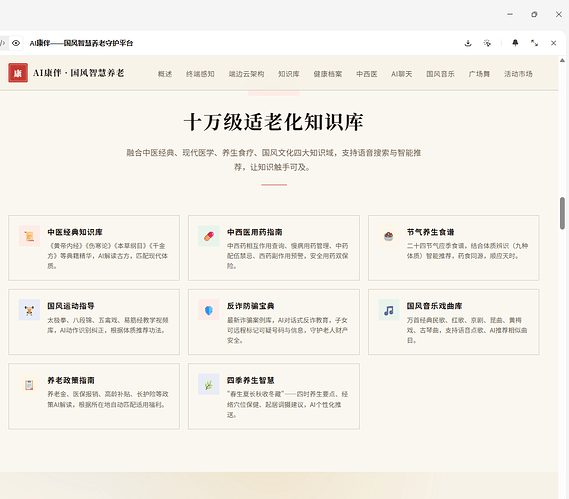Select 活动市场 in the navigation

click(518, 74)
